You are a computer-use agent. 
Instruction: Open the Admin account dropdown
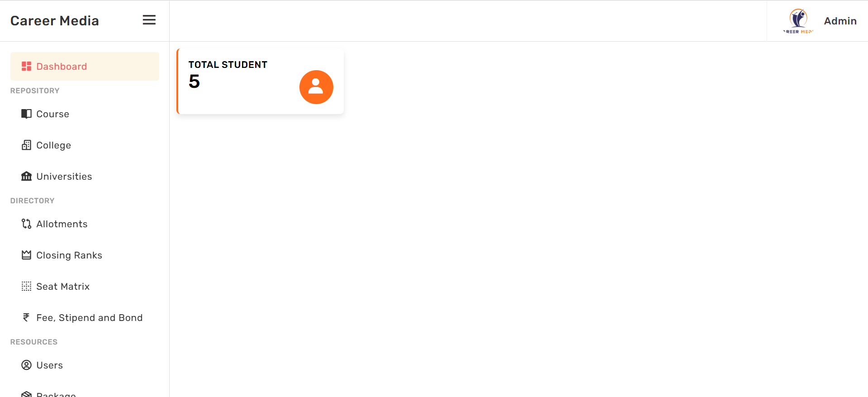840,21
